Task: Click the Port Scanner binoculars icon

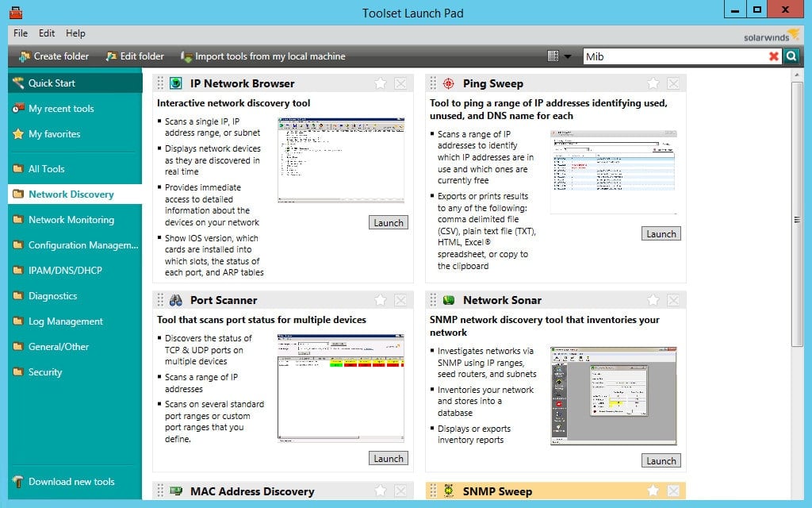Action: (176, 299)
